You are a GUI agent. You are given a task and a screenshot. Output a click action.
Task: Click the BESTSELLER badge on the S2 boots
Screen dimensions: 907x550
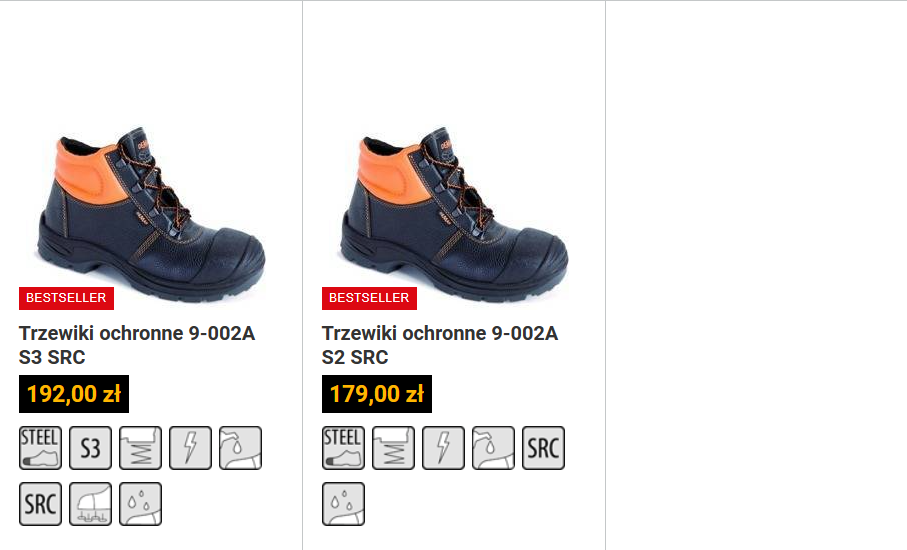pos(369,298)
